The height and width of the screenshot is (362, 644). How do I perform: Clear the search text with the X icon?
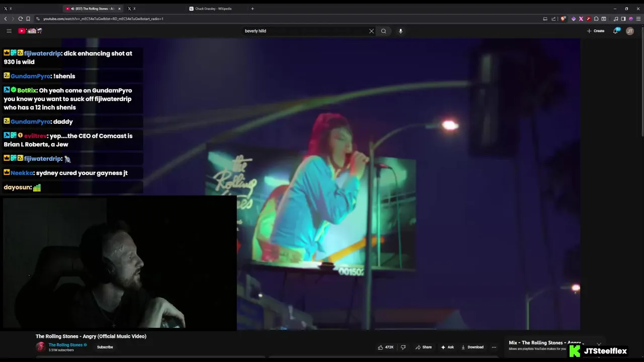coord(371,31)
